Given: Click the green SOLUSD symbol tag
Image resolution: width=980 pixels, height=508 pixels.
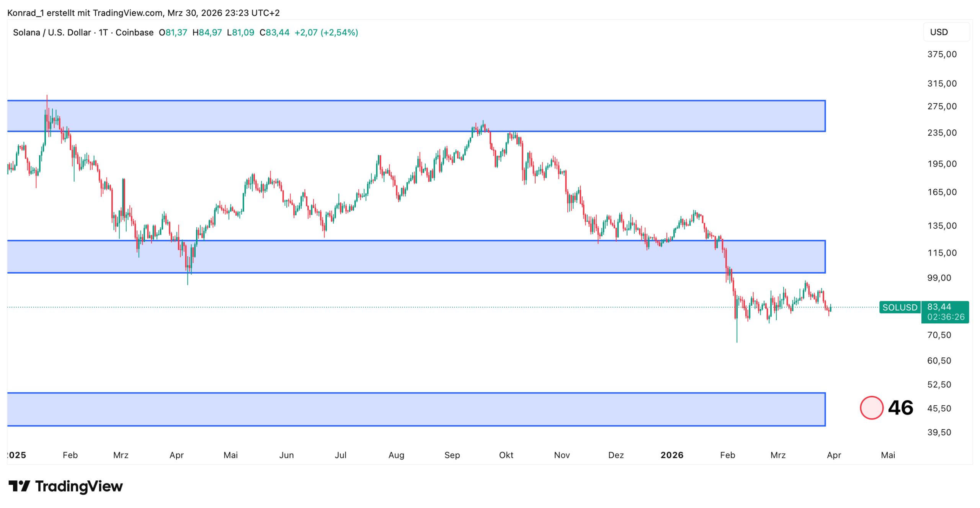Looking at the screenshot, I should click(x=899, y=307).
